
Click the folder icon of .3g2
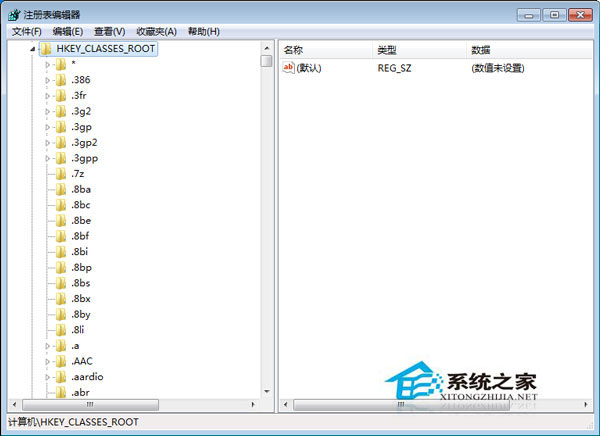click(61, 111)
